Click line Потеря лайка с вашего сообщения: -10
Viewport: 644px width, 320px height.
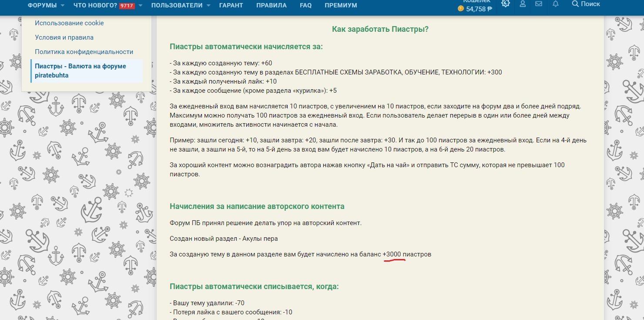[231, 312]
